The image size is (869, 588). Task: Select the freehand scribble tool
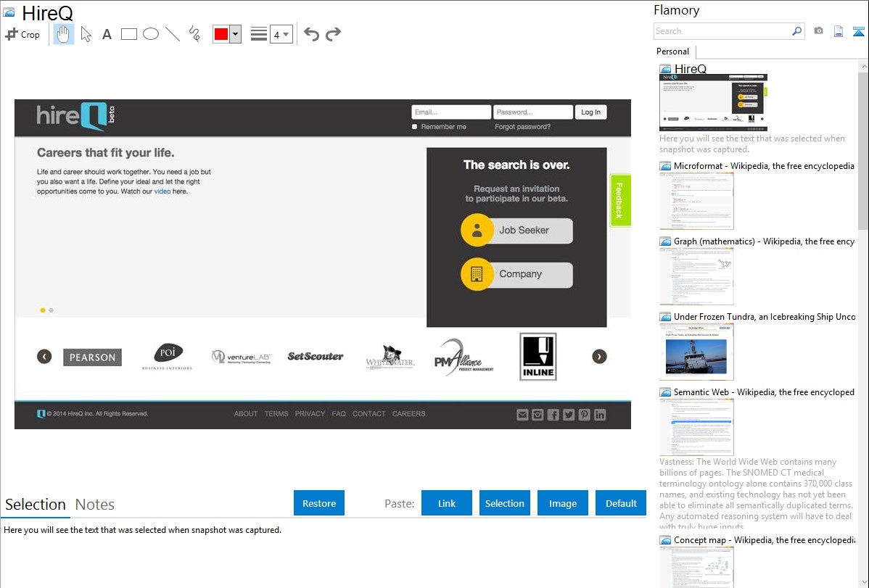click(x=194, y=34)
